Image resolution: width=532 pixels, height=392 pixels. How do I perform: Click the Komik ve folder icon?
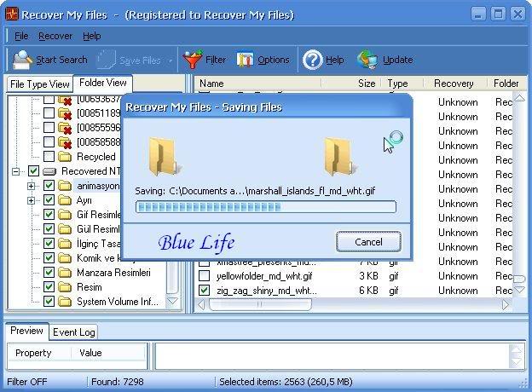[x=65, y=258]
